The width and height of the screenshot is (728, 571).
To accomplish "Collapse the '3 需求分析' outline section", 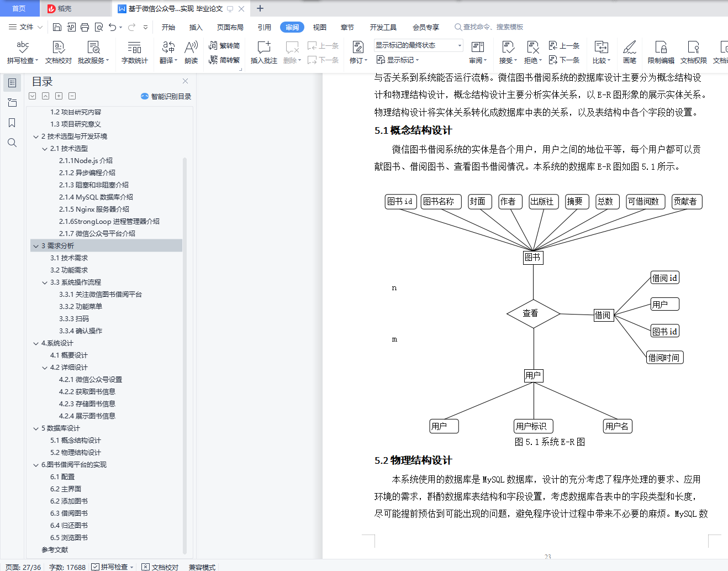I will click(36, 246).
